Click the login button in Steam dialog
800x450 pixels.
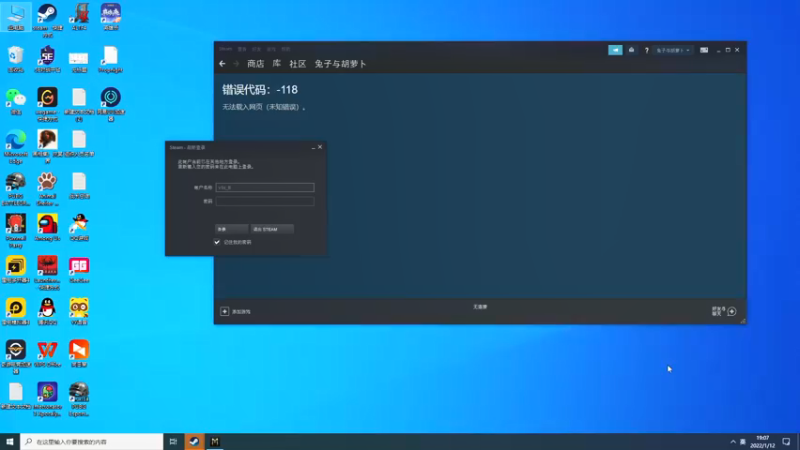point(231,229)
